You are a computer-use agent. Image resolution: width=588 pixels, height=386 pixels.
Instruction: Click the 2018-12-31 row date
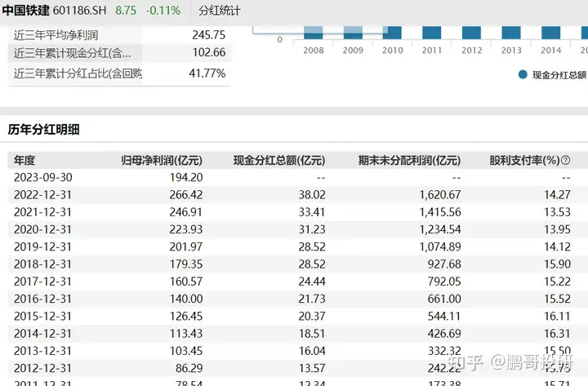[42, 264]
